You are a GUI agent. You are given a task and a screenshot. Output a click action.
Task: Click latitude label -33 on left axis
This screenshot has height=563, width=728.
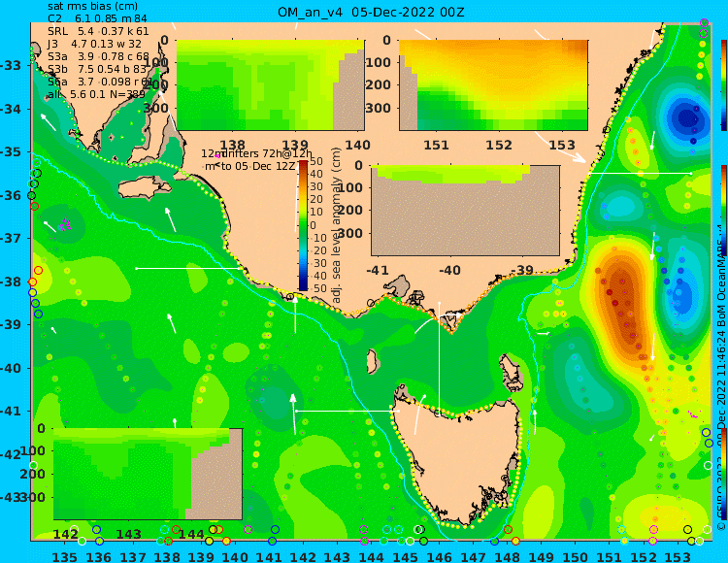(11, 65)
